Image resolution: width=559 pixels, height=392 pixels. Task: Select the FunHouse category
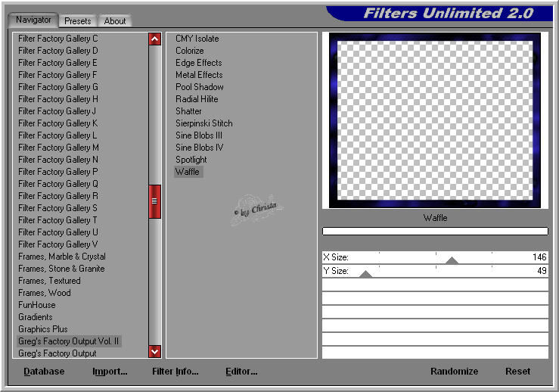tap(37, 305)
